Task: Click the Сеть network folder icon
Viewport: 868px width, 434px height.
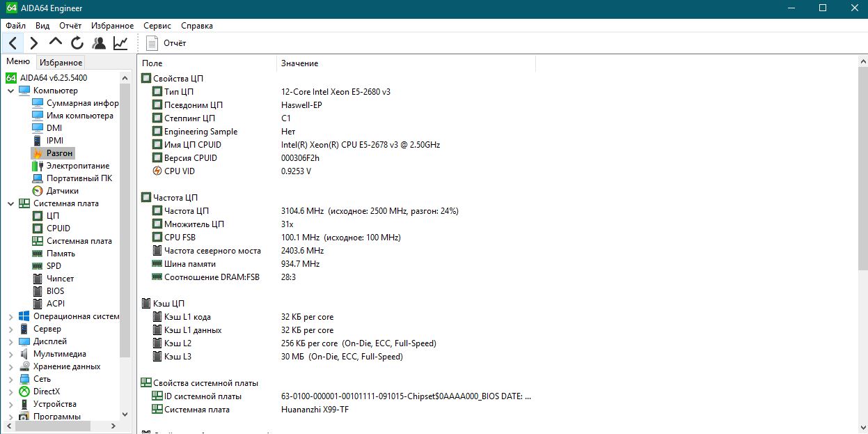Action: [24, 379]
